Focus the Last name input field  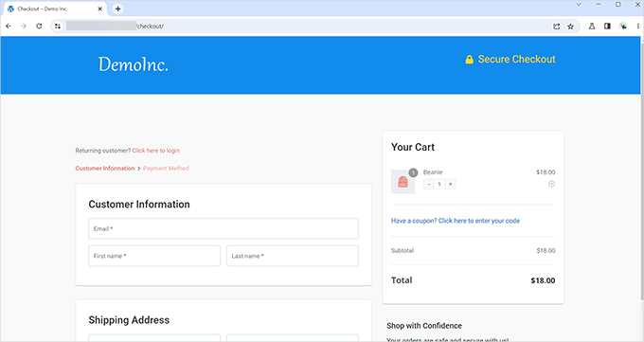(x=293, y=256)
